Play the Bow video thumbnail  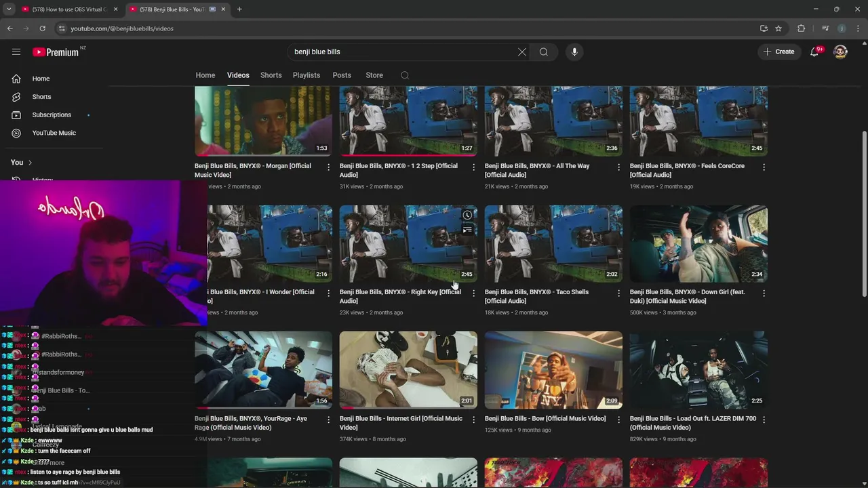click(553, 370)
